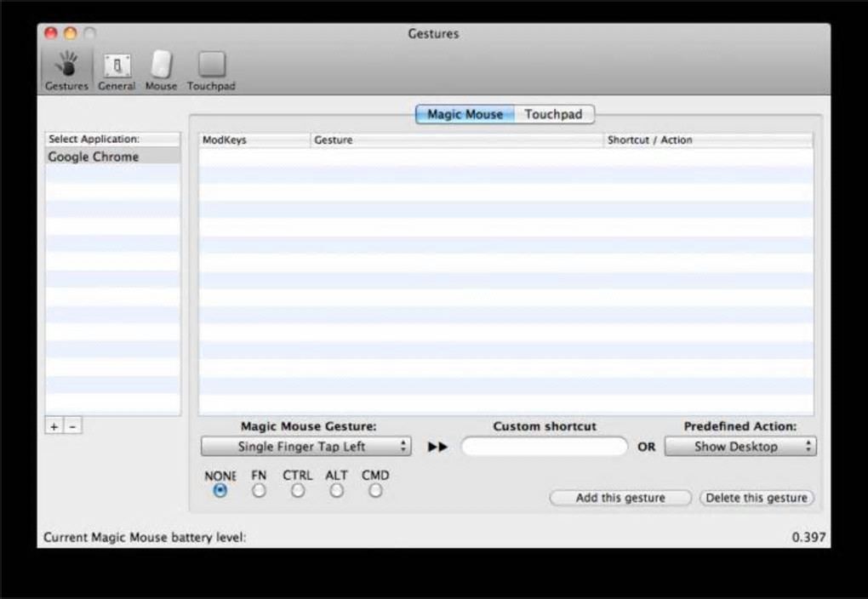Minimize the Gestures window

coord(71,33)
